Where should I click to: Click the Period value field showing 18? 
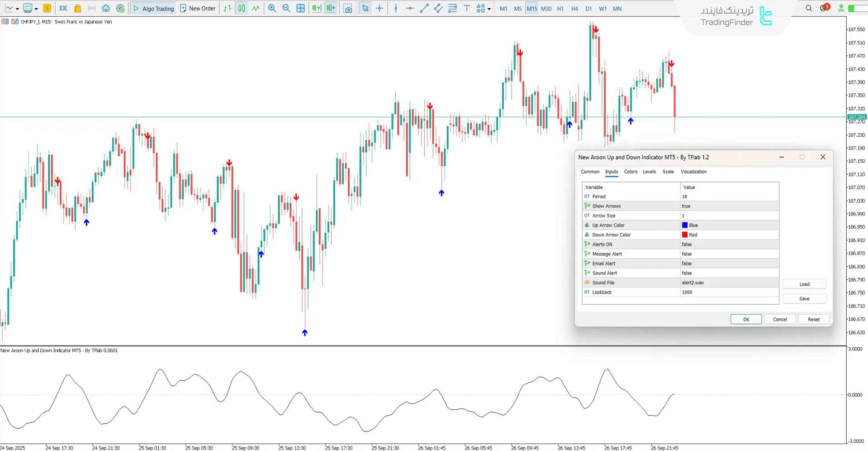[729, 197]
